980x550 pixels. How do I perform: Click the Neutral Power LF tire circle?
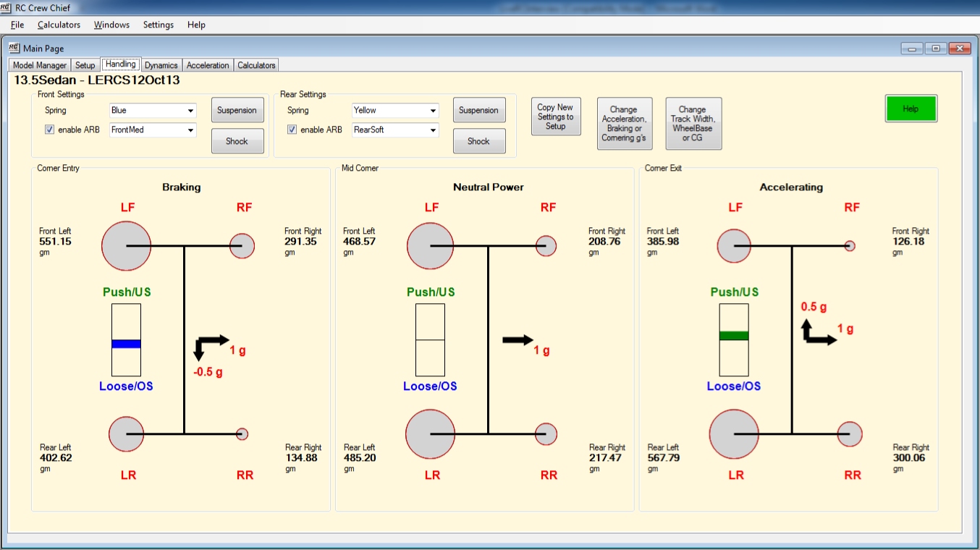(x=431, y=246)
